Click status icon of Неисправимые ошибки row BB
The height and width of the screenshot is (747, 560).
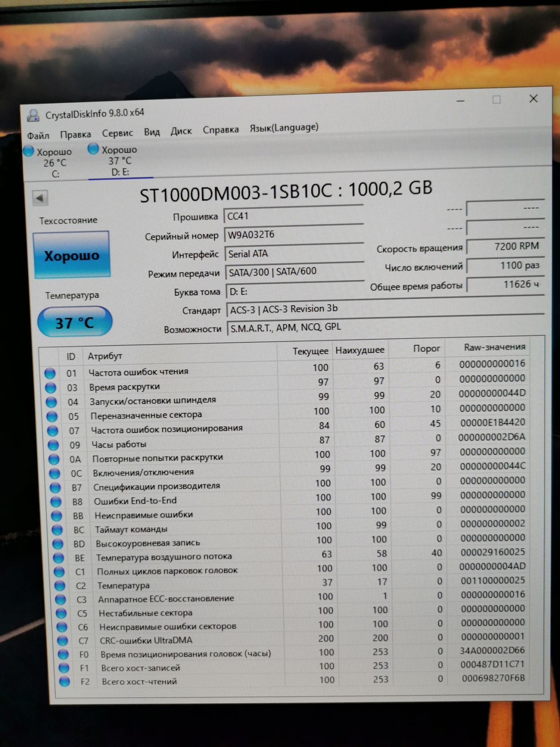(x=56, y=516)
